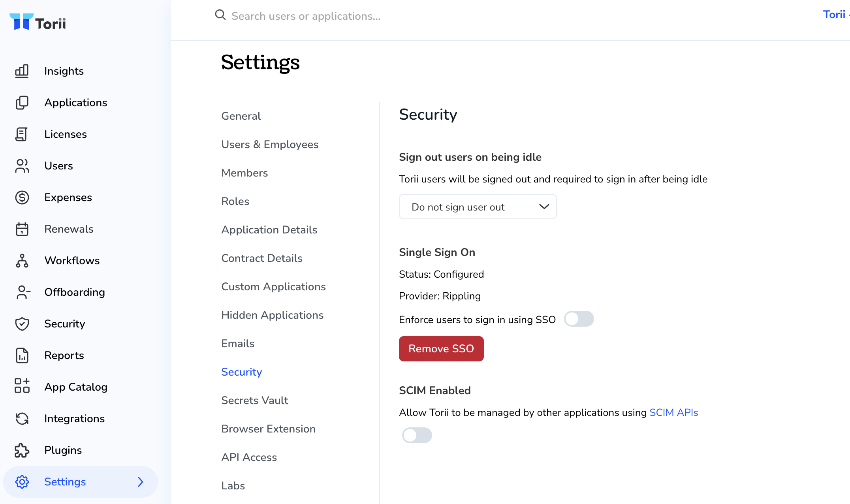Open Labs settings
The width and height of the screenshot is (850, 504).
233,485
